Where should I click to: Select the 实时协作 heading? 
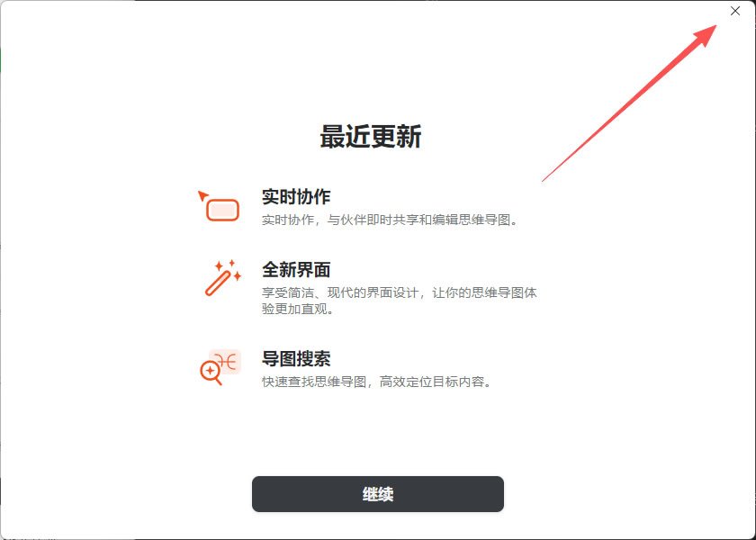[x=296, y=197]
